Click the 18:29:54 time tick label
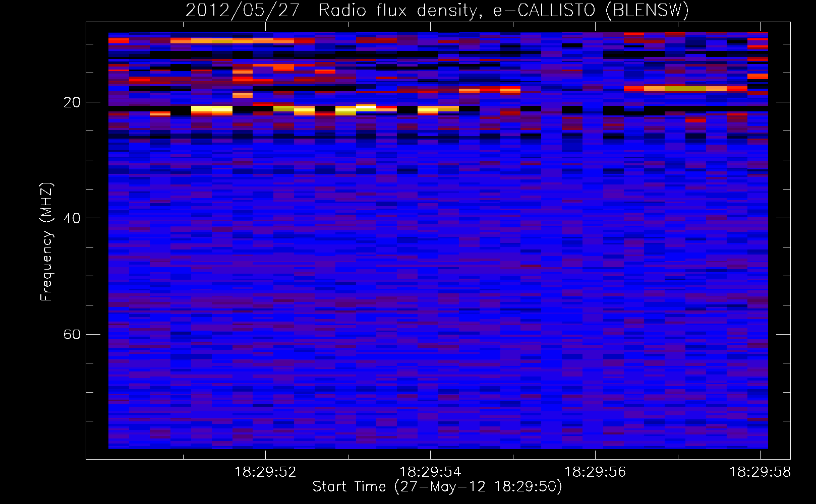816x504 pixels. click(x=430, y=472)
